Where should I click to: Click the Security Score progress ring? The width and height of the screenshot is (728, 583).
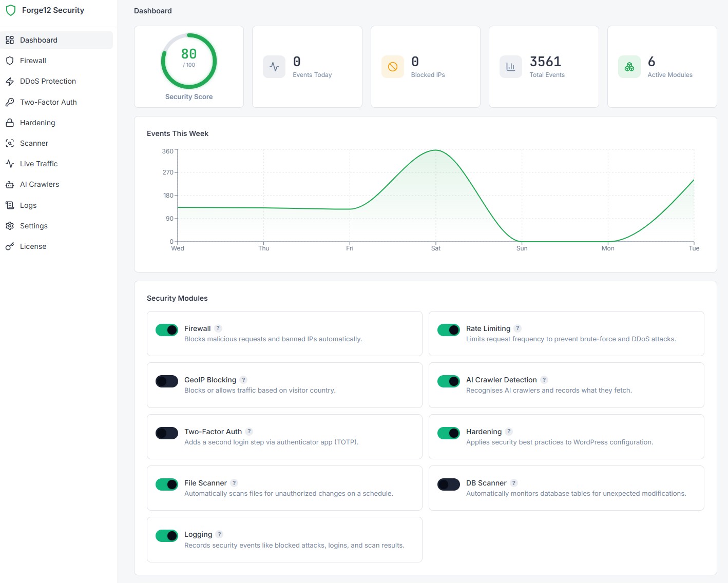(189, 61)
